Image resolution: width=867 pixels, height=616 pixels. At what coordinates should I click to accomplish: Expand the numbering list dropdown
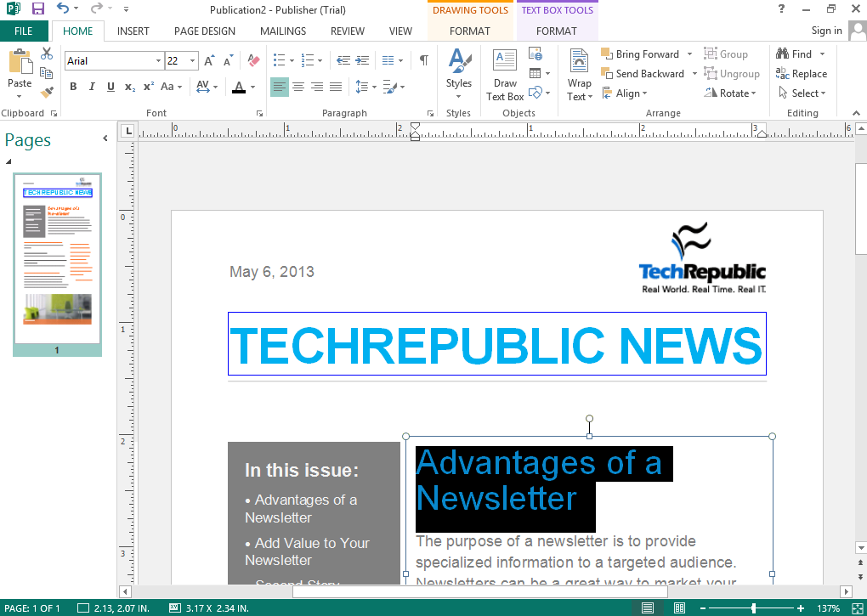320,61
